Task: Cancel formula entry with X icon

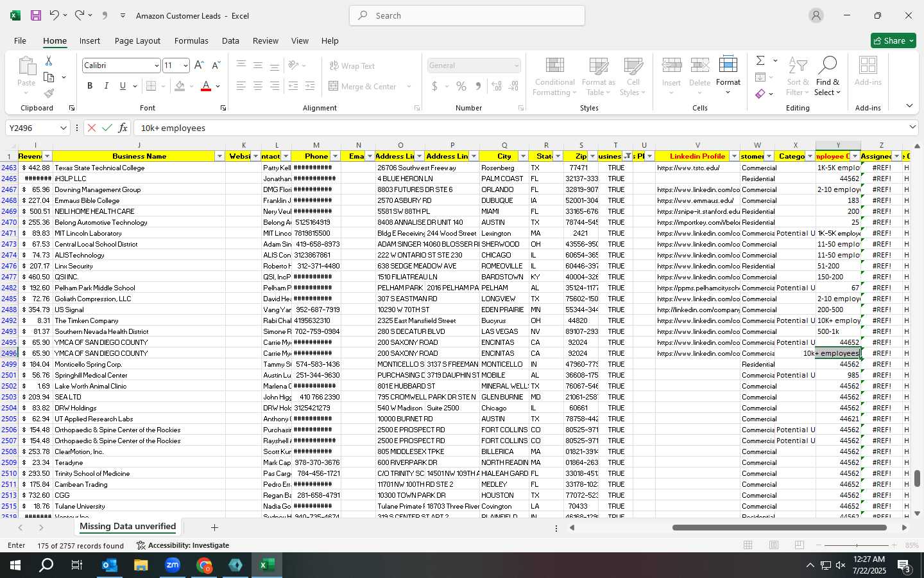Action: pyautogui.click(x=92, y=128)
